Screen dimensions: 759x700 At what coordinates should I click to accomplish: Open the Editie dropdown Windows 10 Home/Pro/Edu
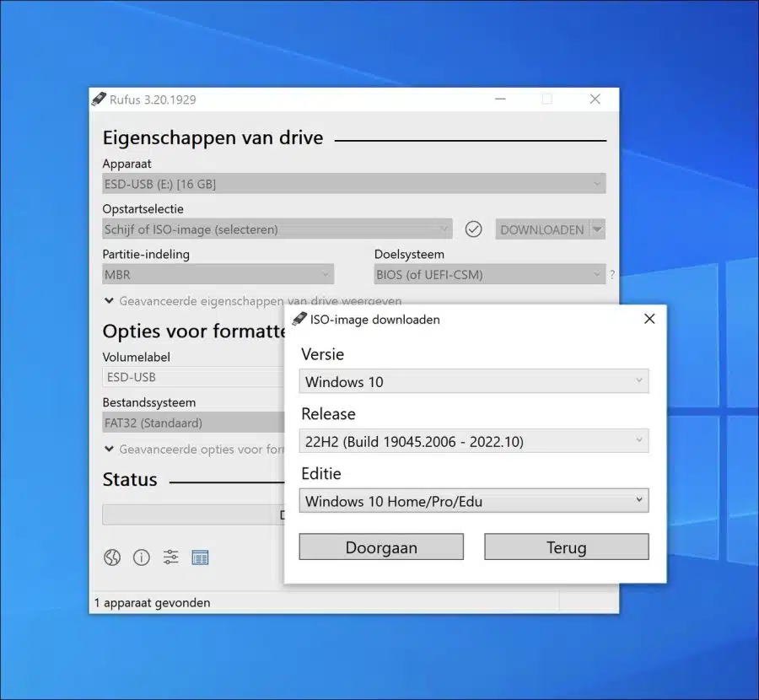[x=474, y=501]
